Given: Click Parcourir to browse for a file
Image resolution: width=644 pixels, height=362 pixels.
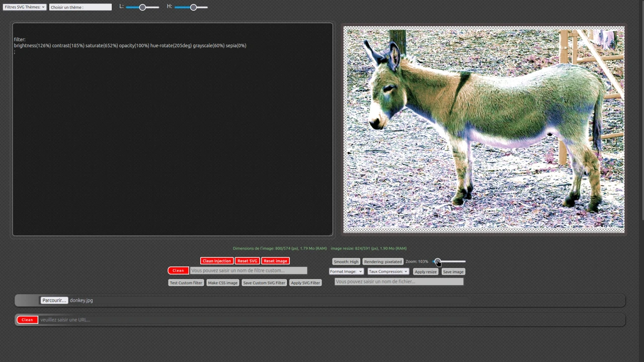Looking at the screenshot, I should pos(54,300).
